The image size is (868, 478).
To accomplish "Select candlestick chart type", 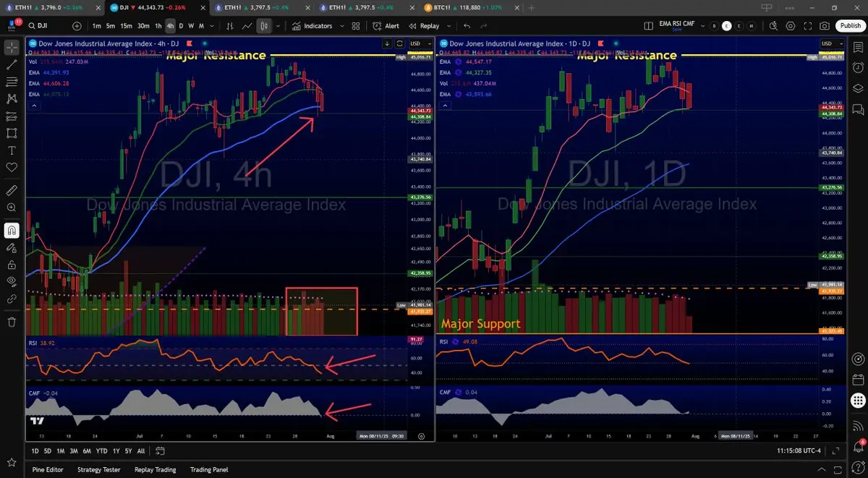I will (x=265, y=25).
